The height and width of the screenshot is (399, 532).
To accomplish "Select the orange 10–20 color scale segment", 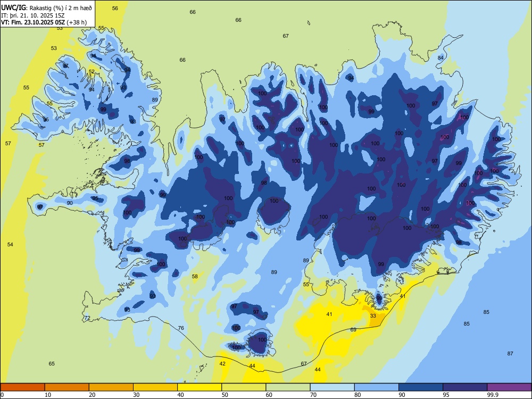I will (x=67, y=387).
